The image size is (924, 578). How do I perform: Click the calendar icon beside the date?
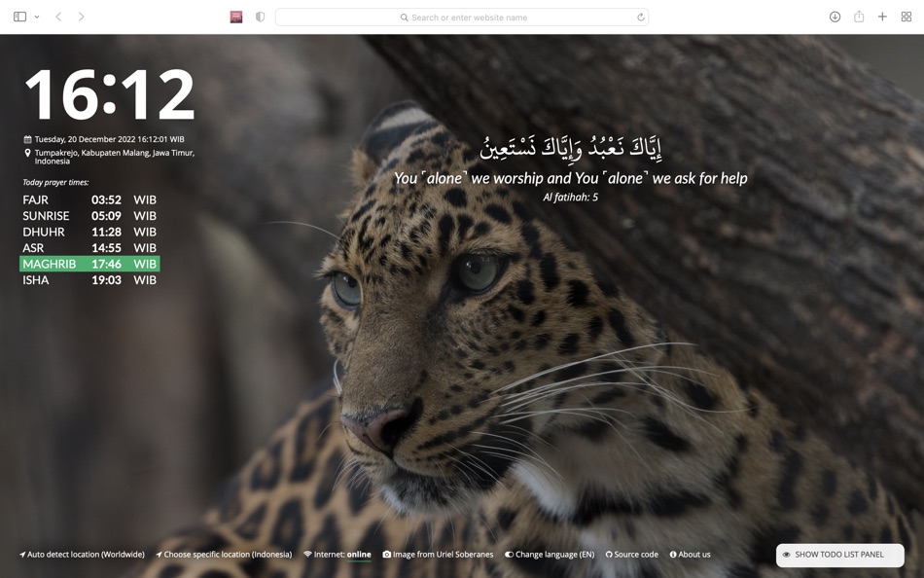[27, 139]
